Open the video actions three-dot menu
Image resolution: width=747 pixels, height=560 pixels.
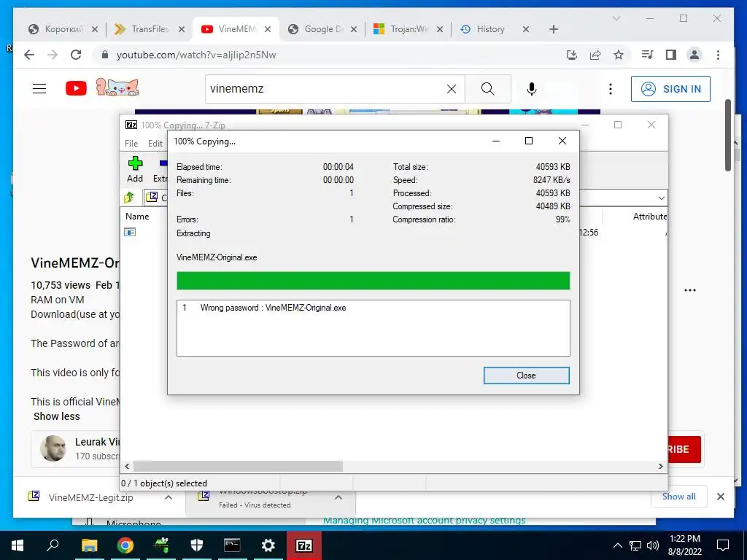[x=690, y=290]
